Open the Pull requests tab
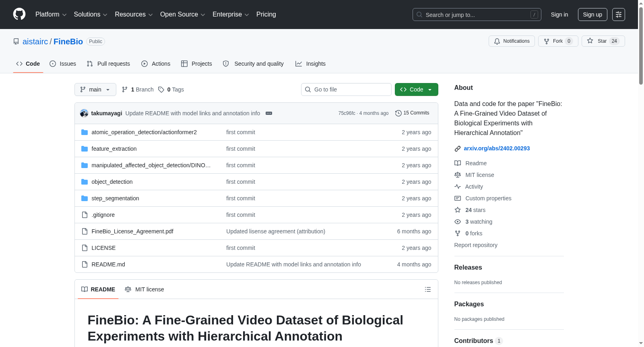 pos(108,64)
